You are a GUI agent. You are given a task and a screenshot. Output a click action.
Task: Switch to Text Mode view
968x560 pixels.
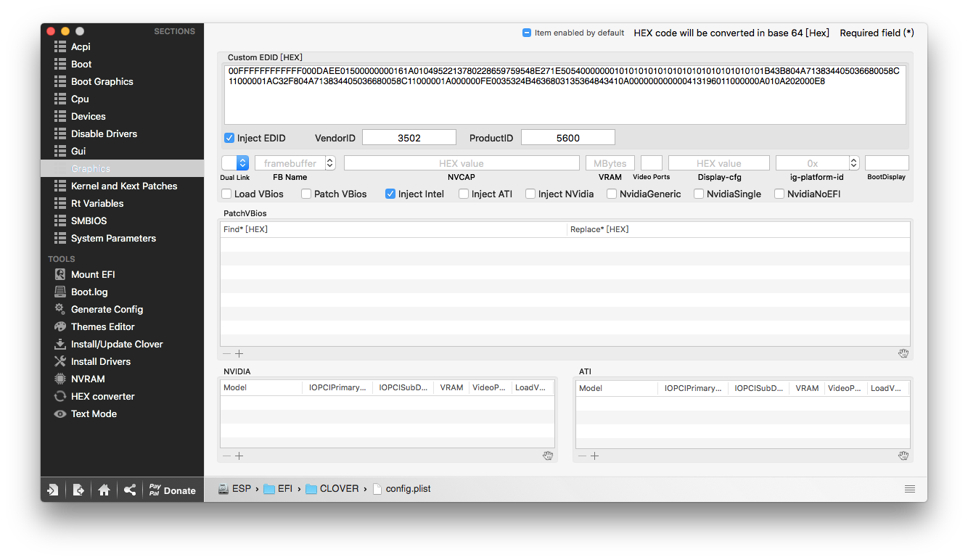coord(94,413)
